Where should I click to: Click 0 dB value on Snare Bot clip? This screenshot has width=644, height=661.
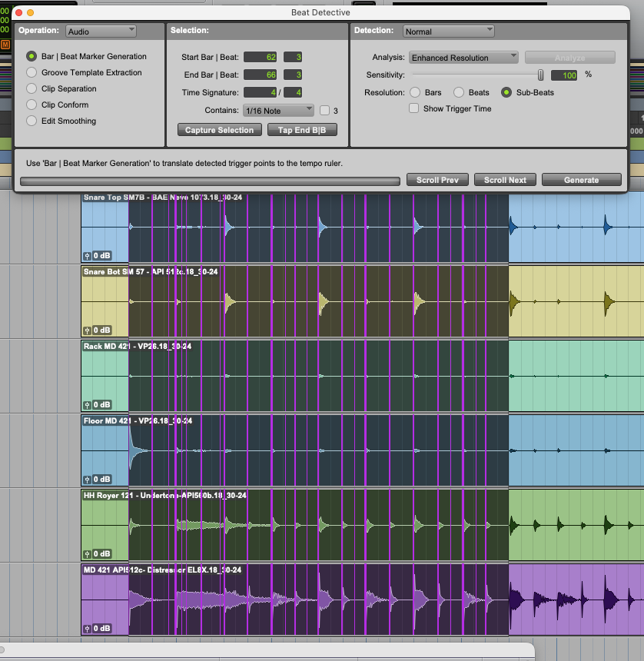coord(102,330)
